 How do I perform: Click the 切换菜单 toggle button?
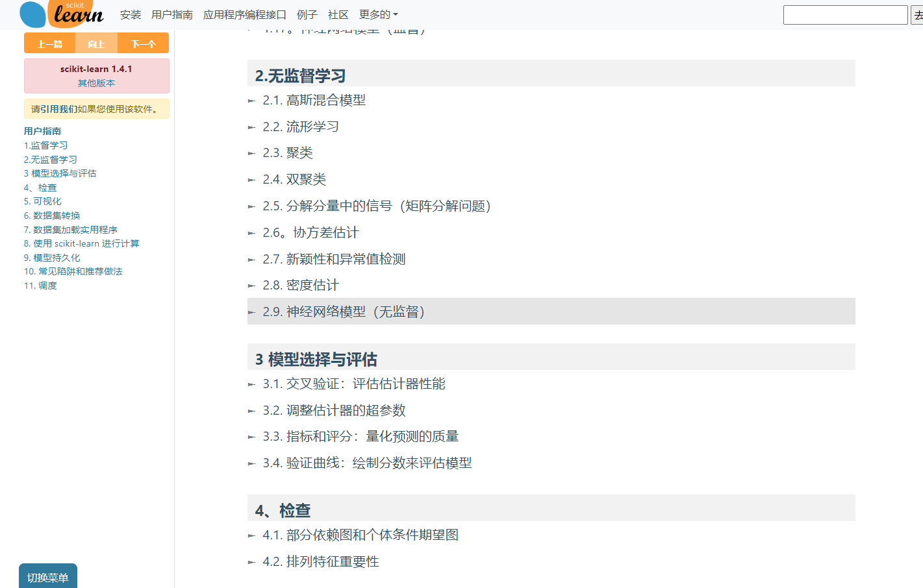click(48, 576)
